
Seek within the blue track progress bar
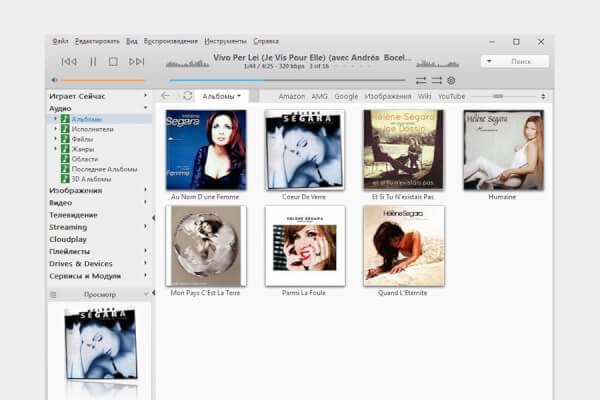(287, 80)
